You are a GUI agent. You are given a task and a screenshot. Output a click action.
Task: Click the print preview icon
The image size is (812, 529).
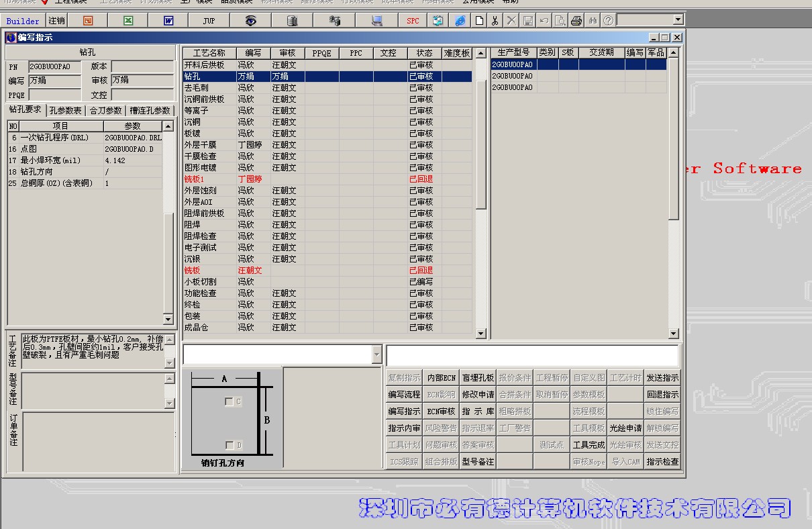click(x=560, y=21)
